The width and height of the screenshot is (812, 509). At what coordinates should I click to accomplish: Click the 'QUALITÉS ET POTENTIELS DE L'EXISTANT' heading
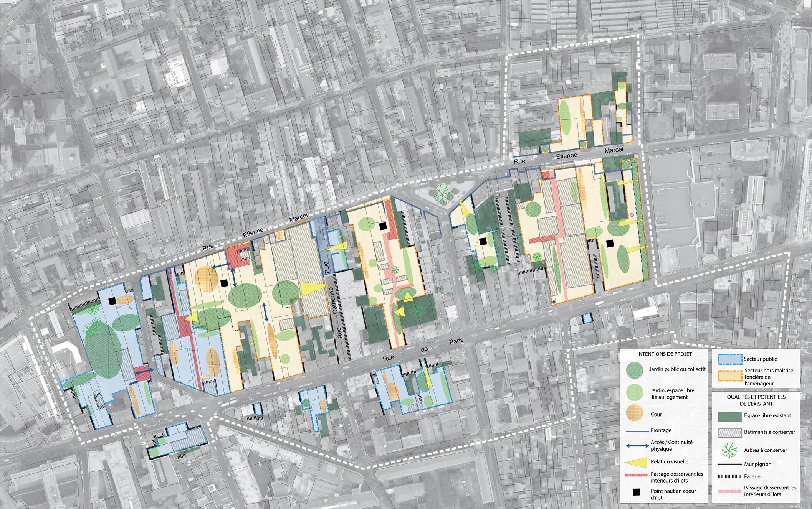[756, 400]
